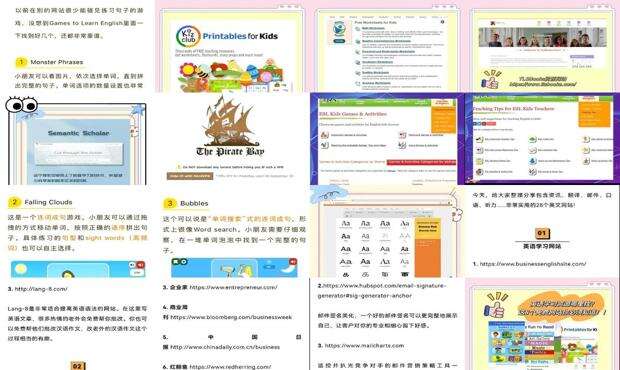Click the yellow number 3 badge beside Bubbles
620x370 pixels.
point(170,203)
